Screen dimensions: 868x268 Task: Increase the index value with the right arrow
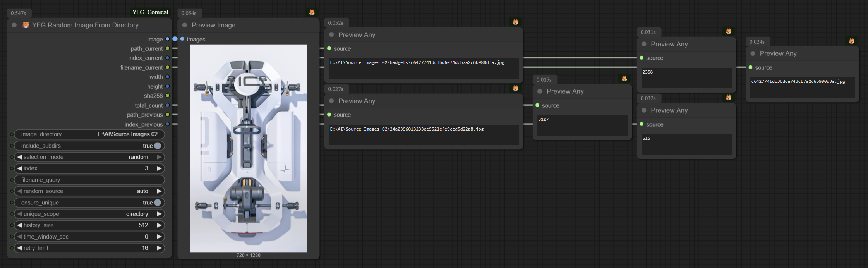(x=159, y=168)
